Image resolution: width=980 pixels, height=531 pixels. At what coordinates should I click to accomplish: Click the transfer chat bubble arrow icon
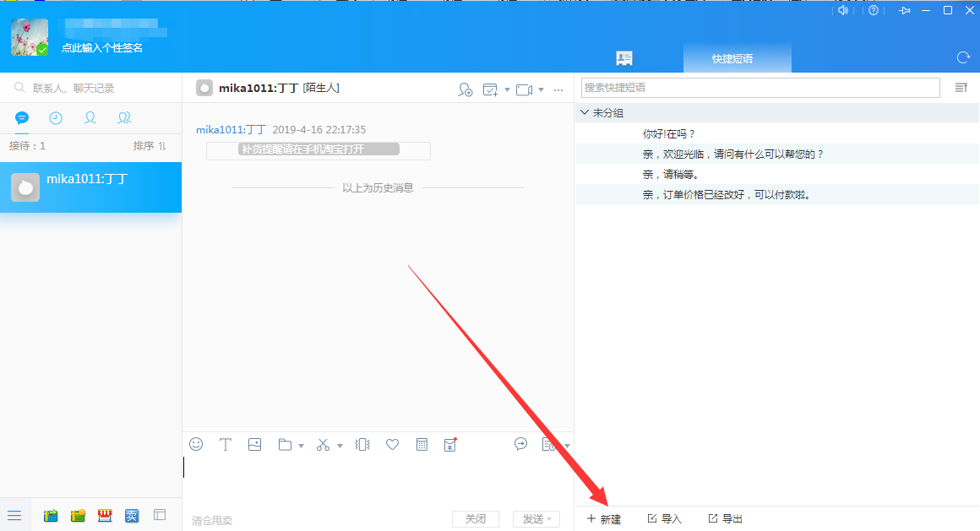(520, 444)
